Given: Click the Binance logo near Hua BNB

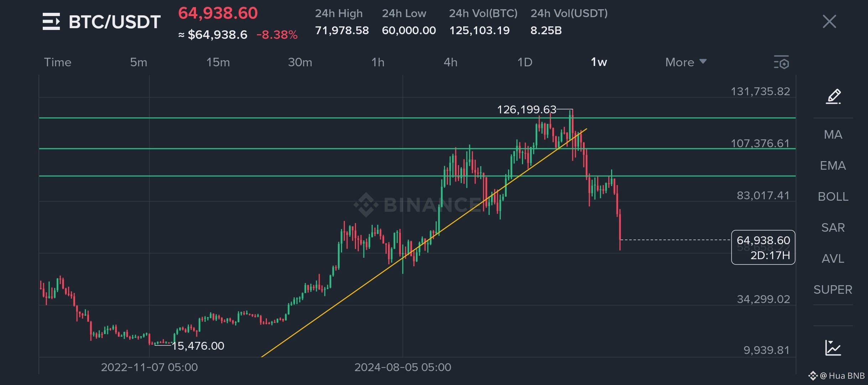Looking at the screenshot, I should [x=813, y=376].
